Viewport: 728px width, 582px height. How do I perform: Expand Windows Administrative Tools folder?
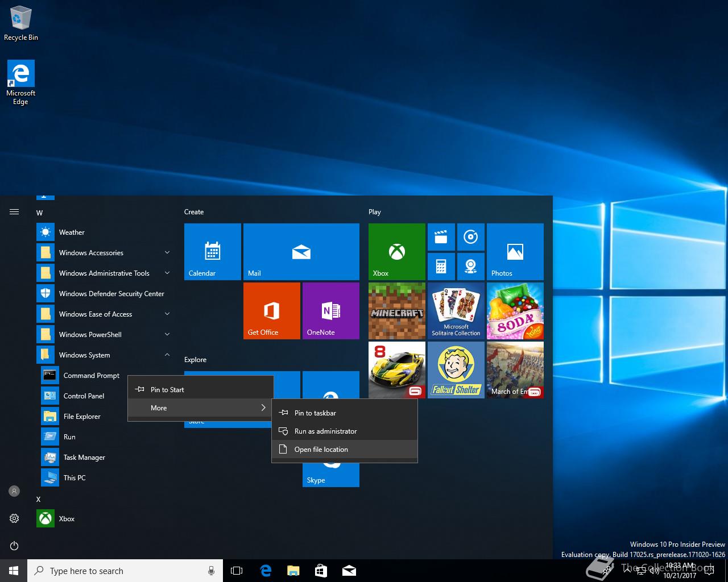pos(104,273)
